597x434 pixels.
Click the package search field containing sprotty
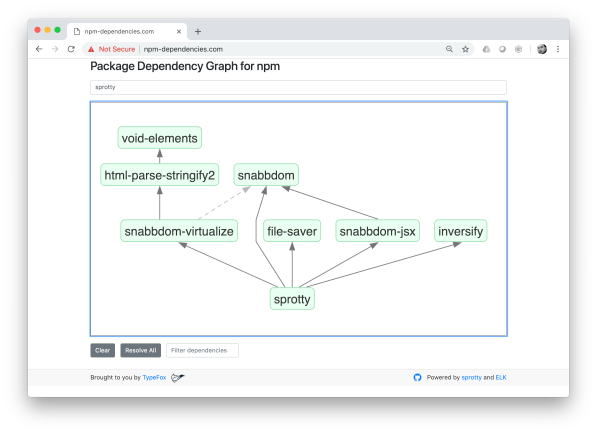pyautogui.click(x=298, y=87)
